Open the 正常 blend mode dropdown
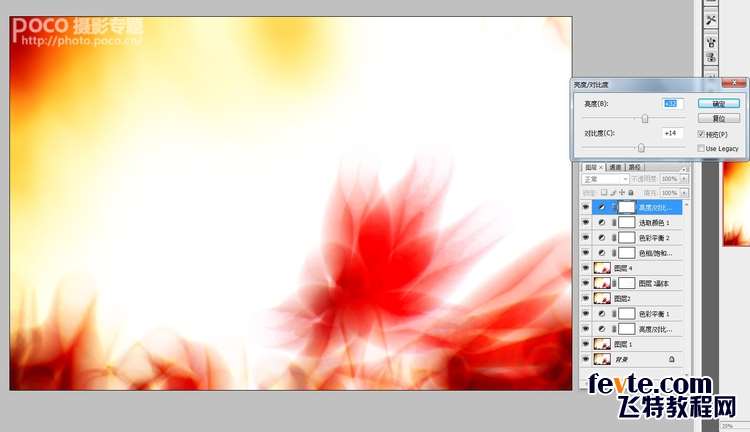750x432 pixels. pyautogui.click(x=605, y=179)
